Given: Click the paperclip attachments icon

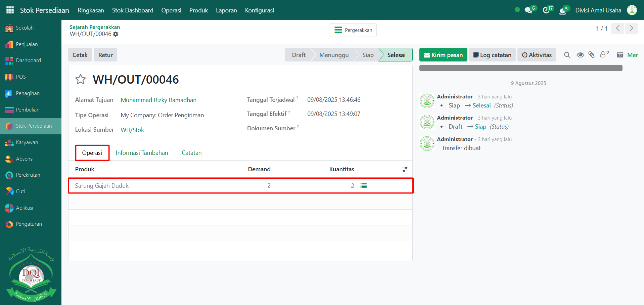Looking at the screenshot, I should tap(592, 55).
